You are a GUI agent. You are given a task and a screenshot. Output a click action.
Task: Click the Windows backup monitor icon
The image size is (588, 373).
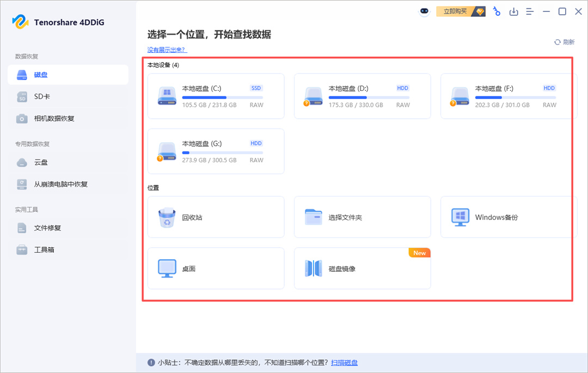point(460,217)
